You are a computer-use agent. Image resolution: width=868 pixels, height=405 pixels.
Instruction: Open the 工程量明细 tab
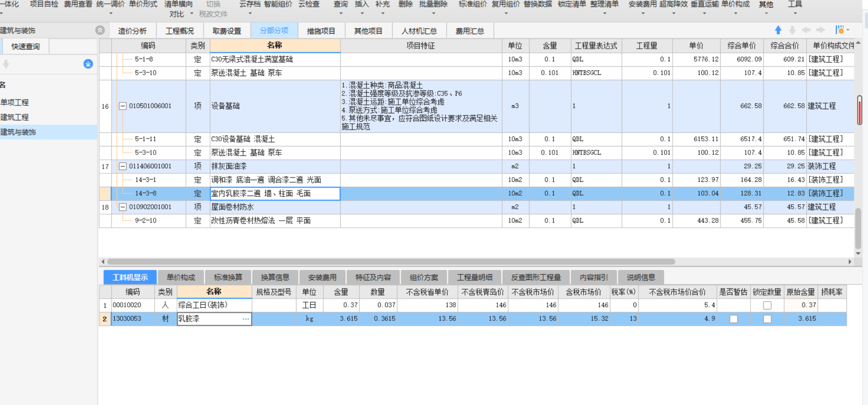pos(474,277)
